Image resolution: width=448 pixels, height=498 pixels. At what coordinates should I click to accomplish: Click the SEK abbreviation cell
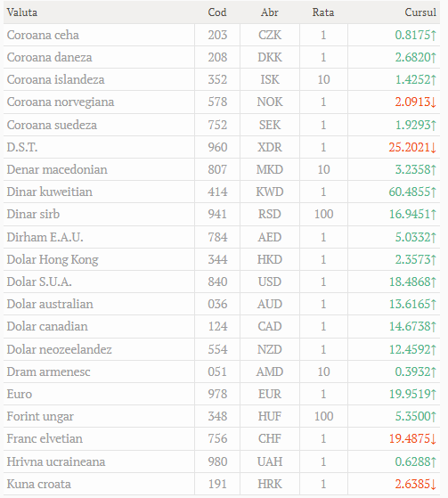pyautogui.click(x=270, y=125)
